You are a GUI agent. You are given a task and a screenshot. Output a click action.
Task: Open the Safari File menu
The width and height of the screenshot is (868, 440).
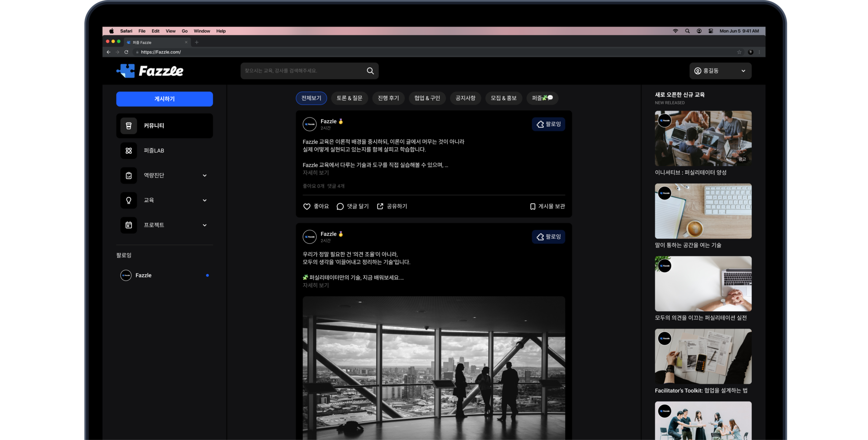point(142,31)
